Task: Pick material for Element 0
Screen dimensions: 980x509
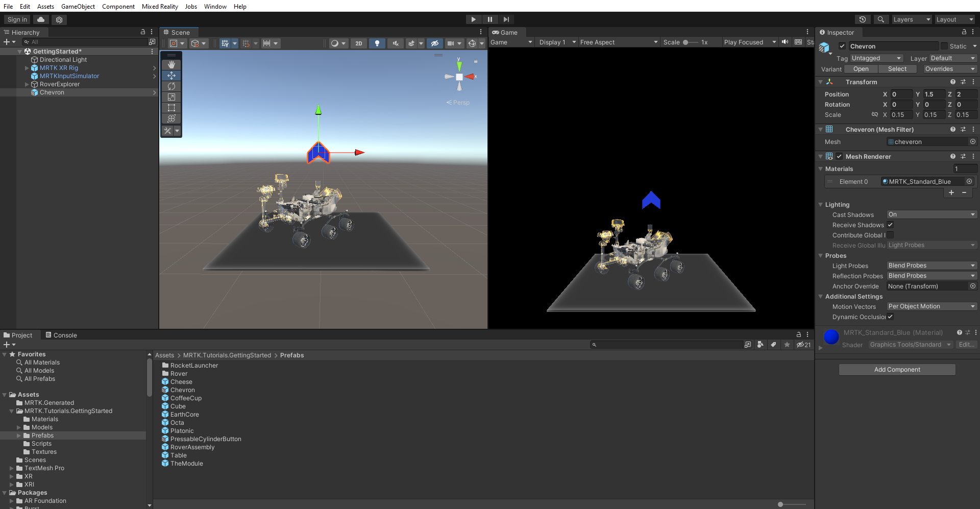Action: click(969, 181)
